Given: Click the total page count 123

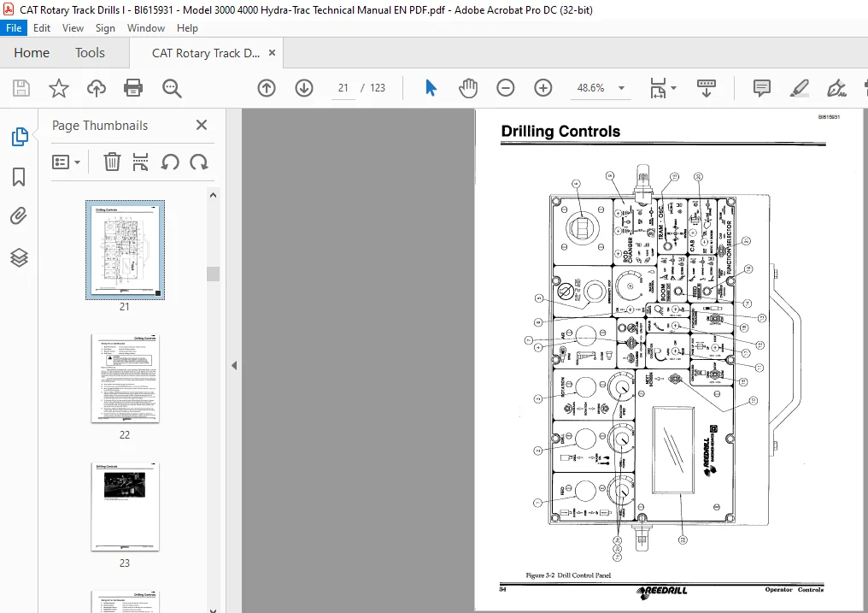Looking at the screenshot, I should [x=378, y=88].
